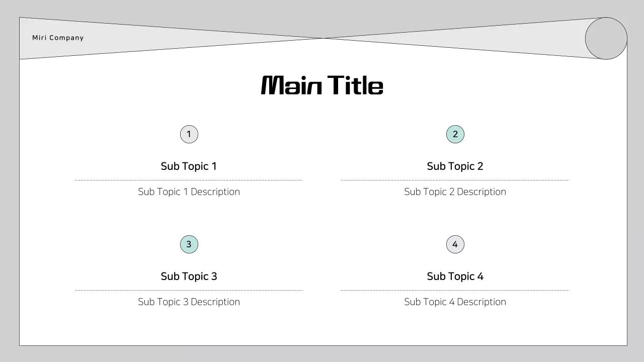
Task: Select the dotted divider below Sub Topic 4
Action: 455,290
